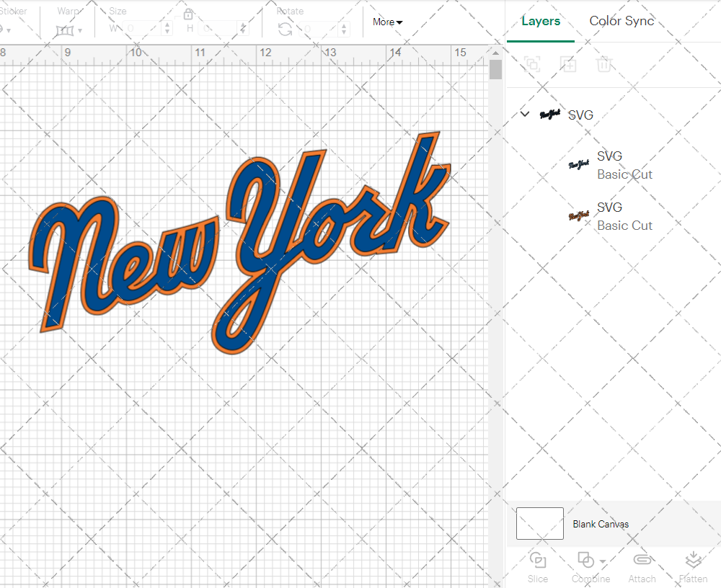This screenshot has height=588, width=721.
Task: Click the Rotate angle stepper arrows
Action: pos(345,29)
